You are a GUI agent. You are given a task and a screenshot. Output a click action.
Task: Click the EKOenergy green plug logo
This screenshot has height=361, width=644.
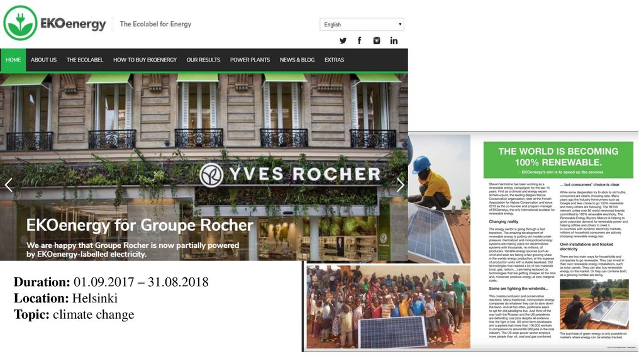point(20,23)
